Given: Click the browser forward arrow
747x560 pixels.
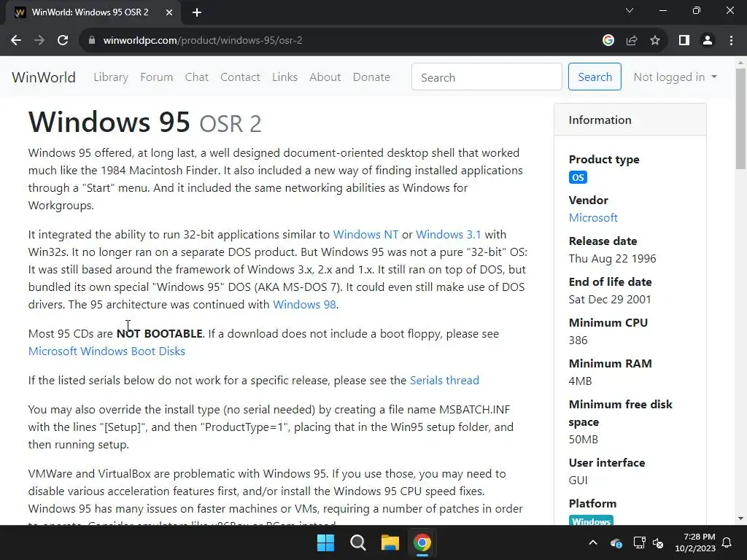Looking at the screenshot, I should tap(39, 41).
